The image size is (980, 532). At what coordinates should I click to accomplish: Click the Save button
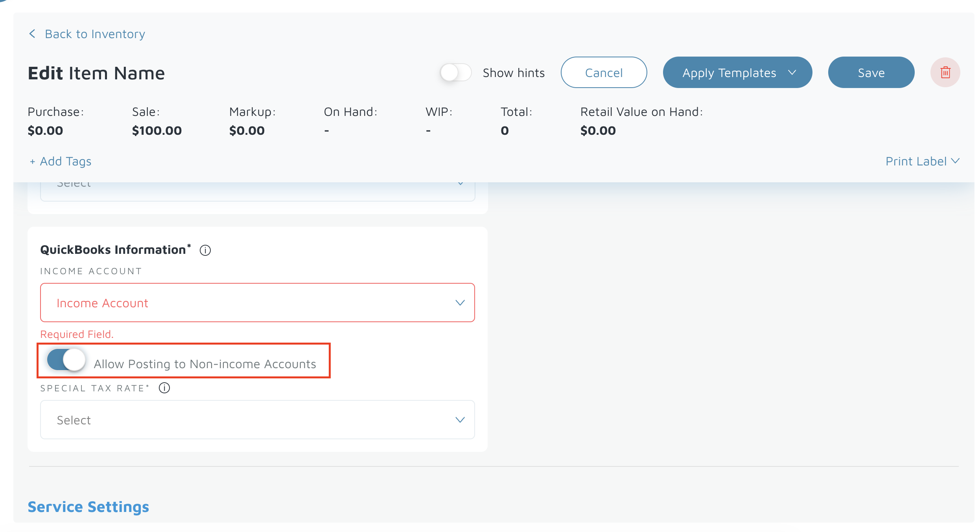click(x=871, y=73)
